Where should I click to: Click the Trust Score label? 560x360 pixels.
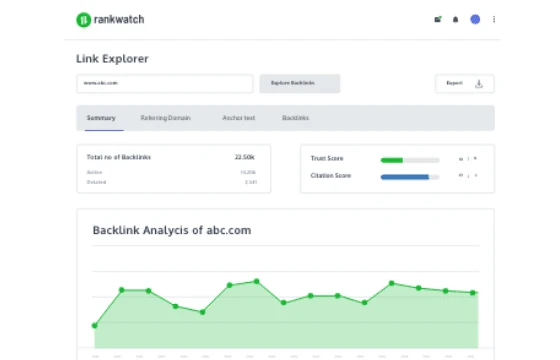(x=327, y=158)
